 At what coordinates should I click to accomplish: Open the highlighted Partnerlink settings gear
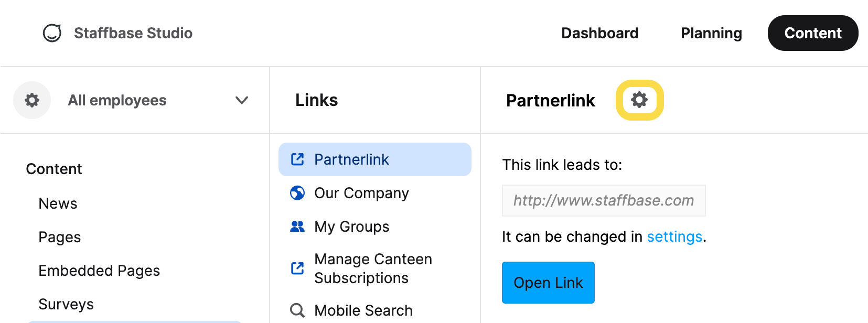point(639,100)
